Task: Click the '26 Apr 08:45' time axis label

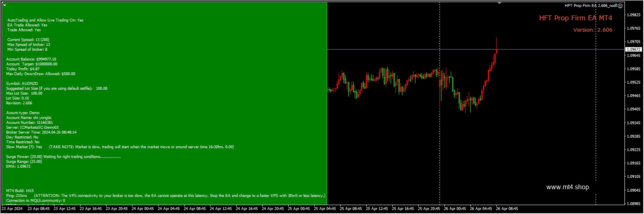Action: point(507,209)
